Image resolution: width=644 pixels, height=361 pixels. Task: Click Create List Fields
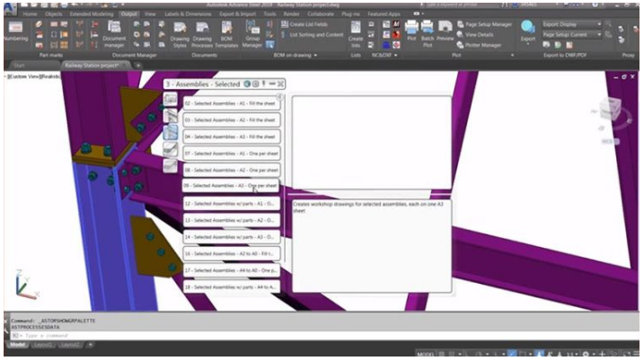click(304, 24)
